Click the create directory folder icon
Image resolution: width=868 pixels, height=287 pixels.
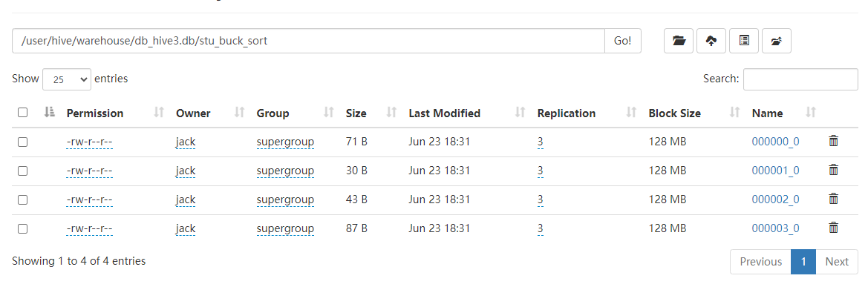point(679,41)
